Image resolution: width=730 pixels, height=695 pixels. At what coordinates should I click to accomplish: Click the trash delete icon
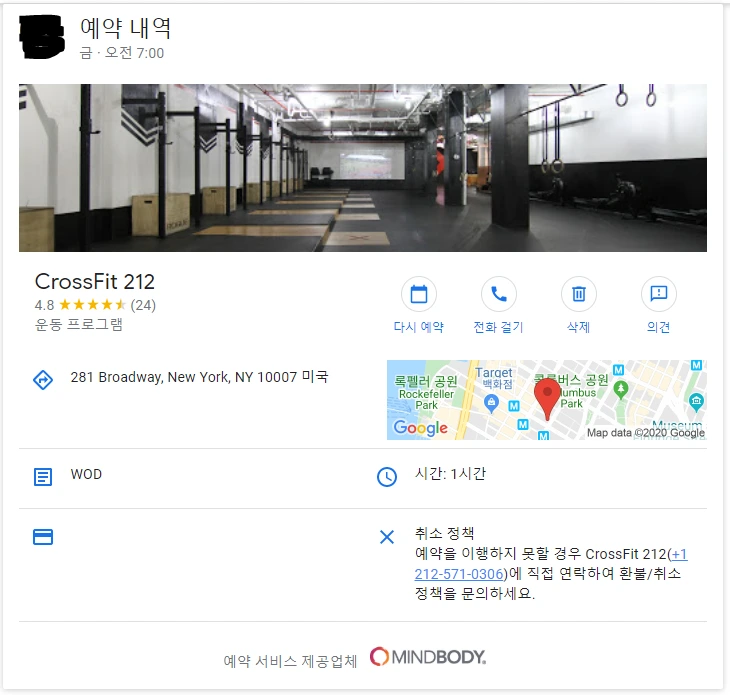tap(579, 294)
